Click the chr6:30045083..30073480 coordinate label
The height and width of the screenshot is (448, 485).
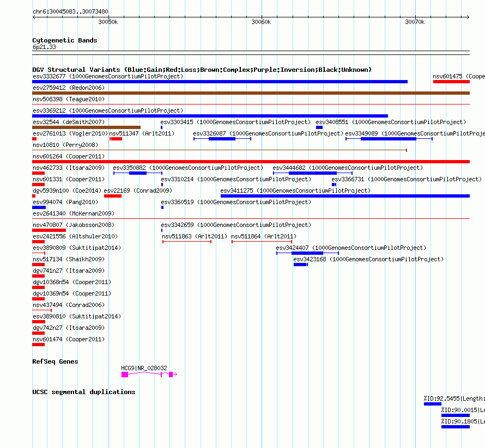pos(70,11)
